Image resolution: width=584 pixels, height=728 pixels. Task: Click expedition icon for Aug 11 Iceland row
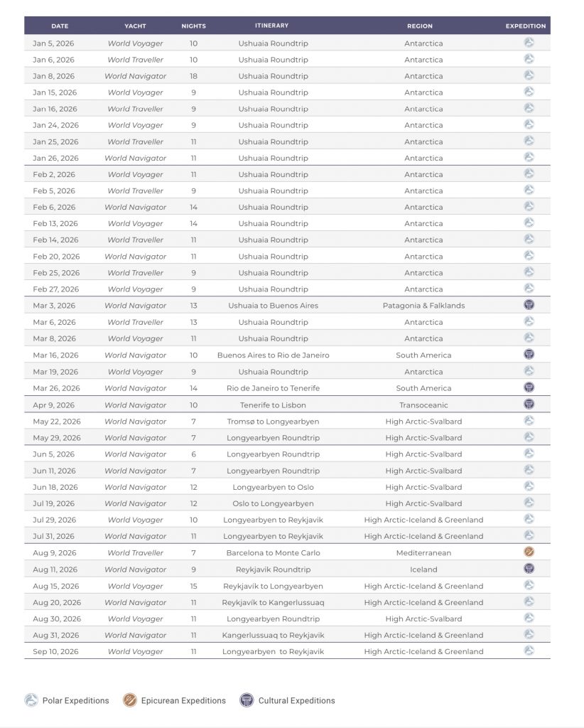tap(529, 569)
